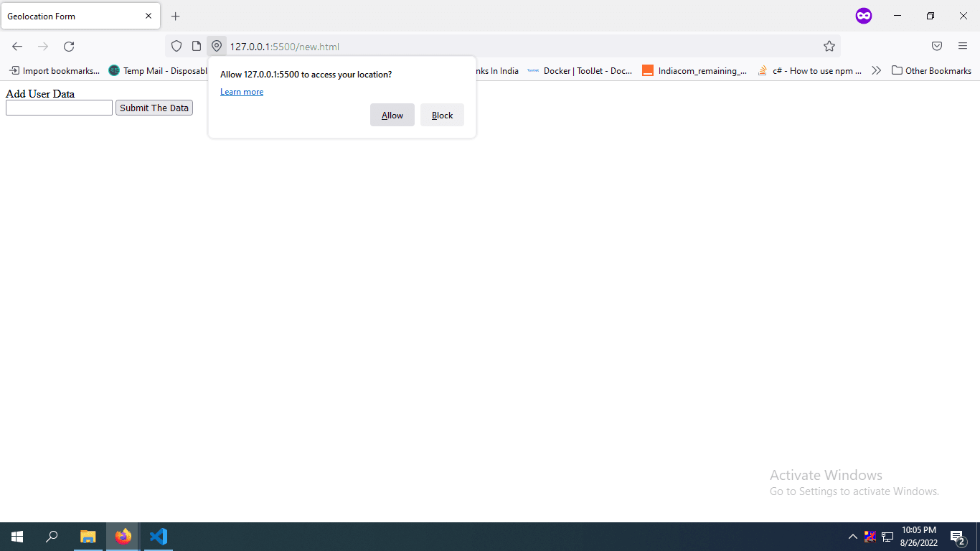Reload the current page
980x551 pixels.
click(x=69, y=47)
